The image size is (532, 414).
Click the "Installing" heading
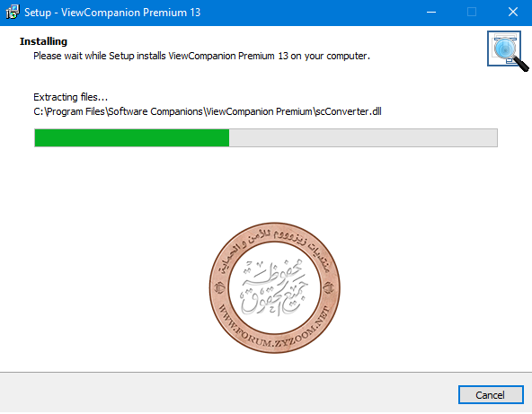(x=43, y=41)
